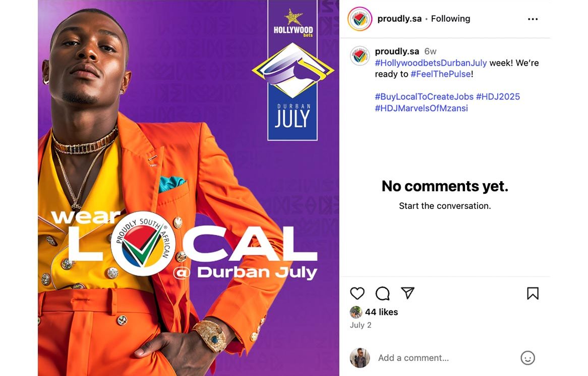The height and width of the screenshot is (376, 588).
Task: Click the July 2 post date
Action: click(x=361, y=326)
